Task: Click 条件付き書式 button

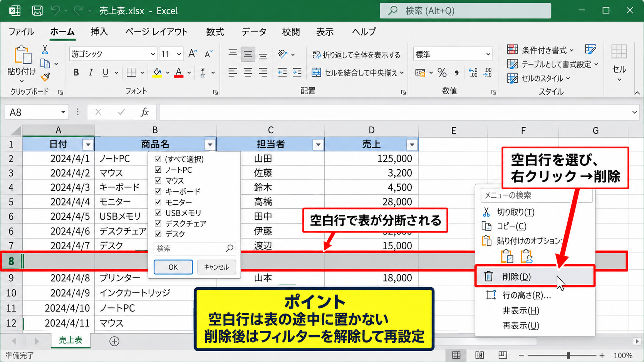Action: [540, 50]
